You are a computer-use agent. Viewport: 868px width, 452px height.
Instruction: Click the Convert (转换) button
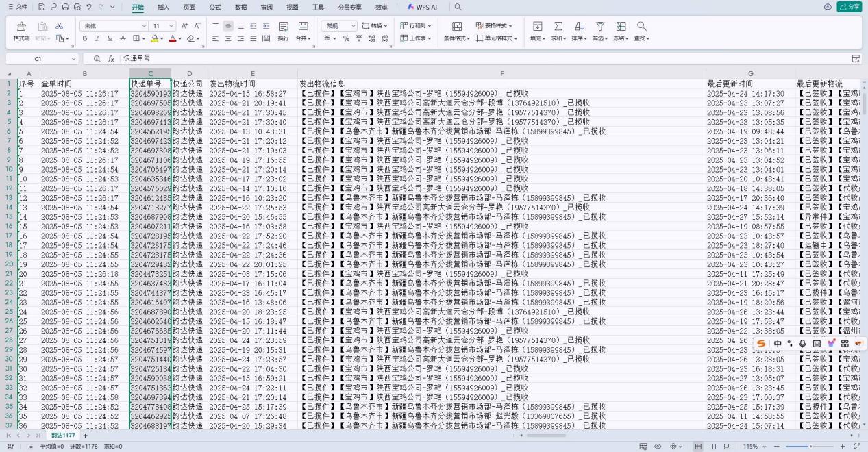tap(375, 25)
